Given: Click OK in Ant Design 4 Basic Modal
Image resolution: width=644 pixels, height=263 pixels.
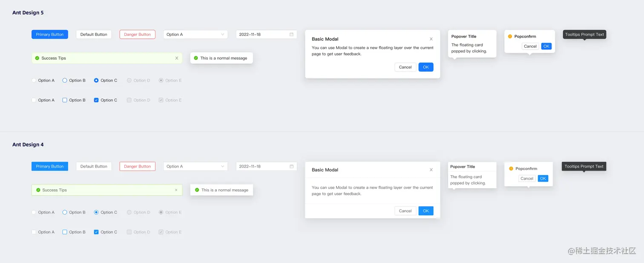Looking at the screenshot, I should (x=426, y=211).
